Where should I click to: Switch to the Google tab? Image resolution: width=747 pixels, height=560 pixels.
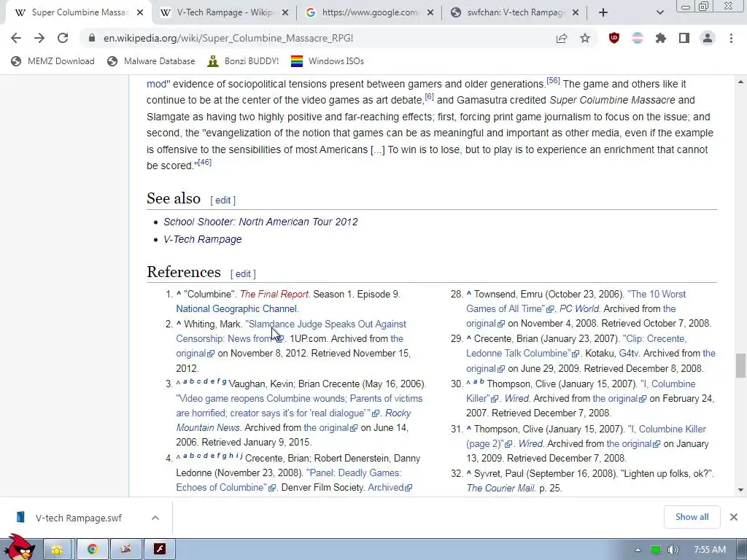369,12
